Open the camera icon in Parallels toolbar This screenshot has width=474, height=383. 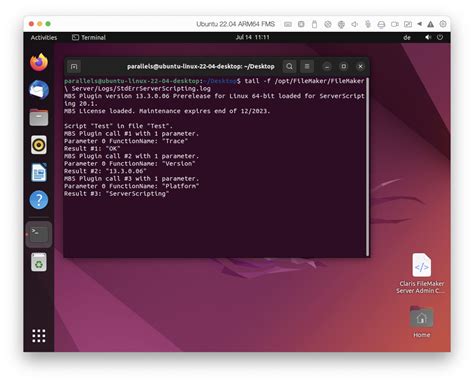(x=395, y=24)
